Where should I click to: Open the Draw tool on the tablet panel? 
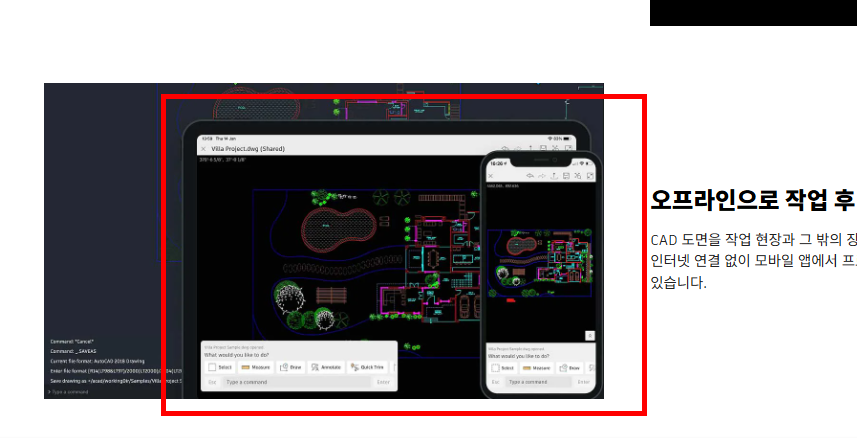coord(291,367)
